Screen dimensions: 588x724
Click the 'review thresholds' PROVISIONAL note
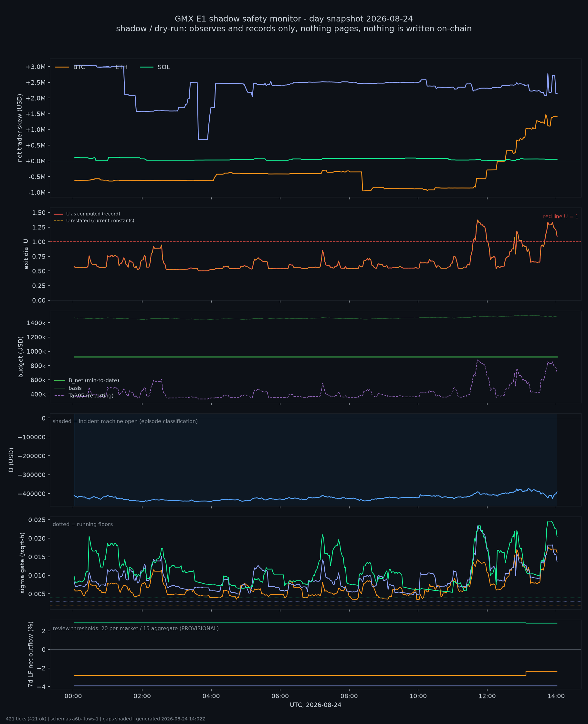(x=135, y=628)
